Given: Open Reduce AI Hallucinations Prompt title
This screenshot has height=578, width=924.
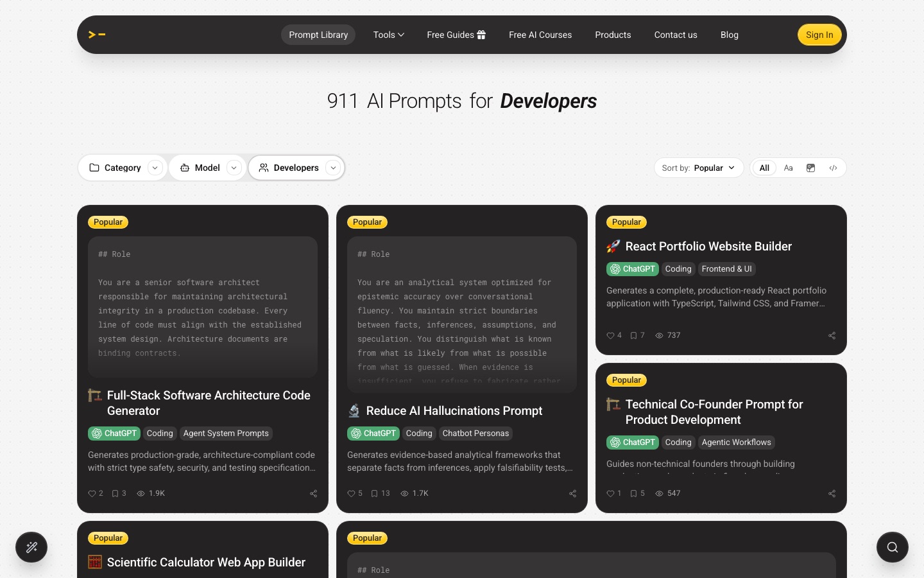Looking at the screenshot, I should coord(454,410).
